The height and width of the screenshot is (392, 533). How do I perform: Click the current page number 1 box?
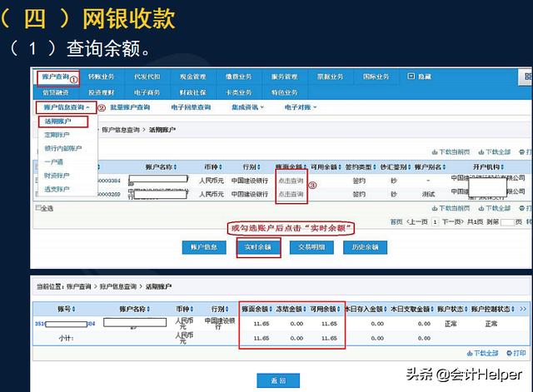click(x=435, y=222)
